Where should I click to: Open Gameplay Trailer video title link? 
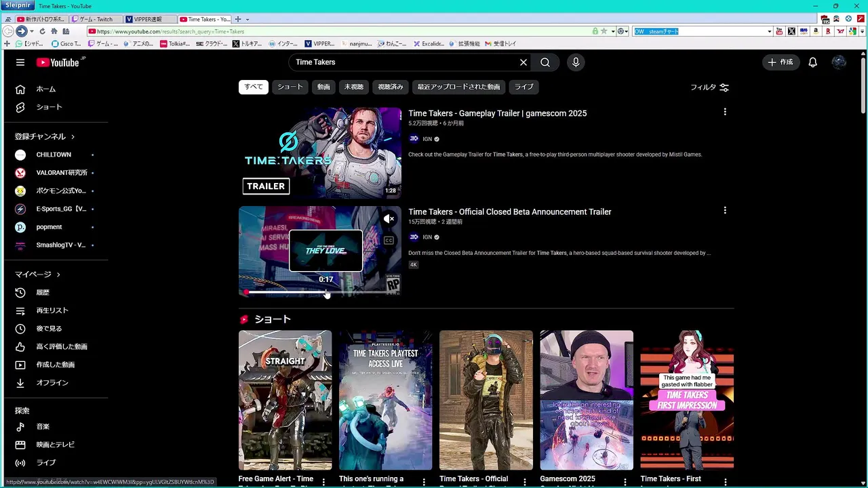click(x=497, y=113)
